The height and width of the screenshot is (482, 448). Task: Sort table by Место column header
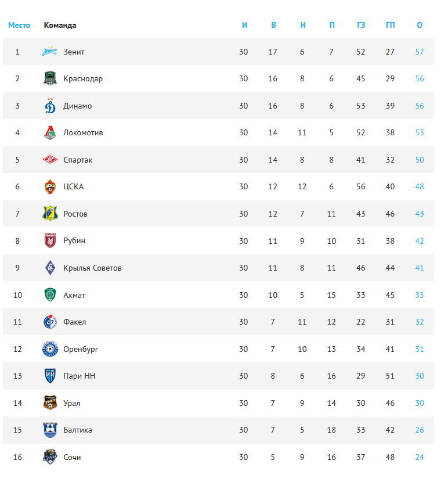click(x=19, y=25)
